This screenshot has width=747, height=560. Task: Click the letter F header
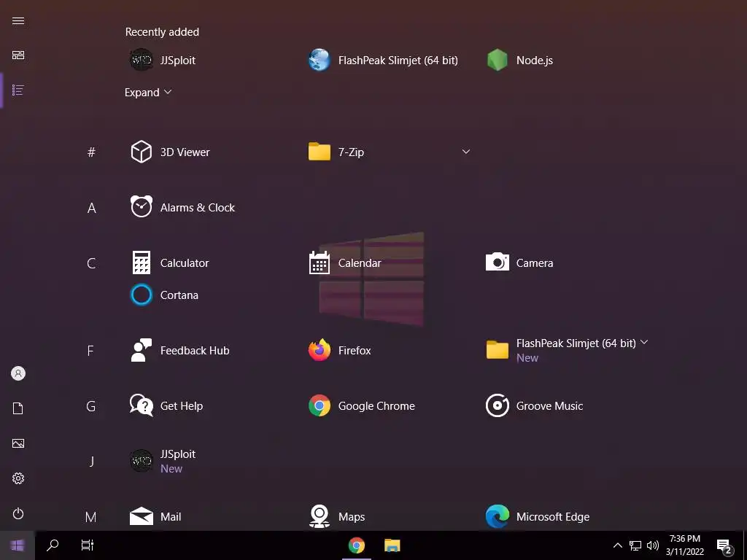[x=90, y=351]
